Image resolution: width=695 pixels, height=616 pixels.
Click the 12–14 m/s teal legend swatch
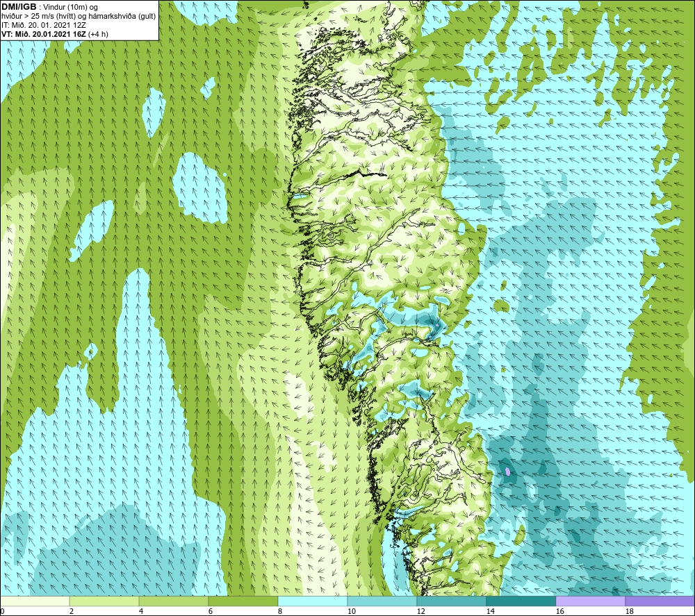451,601
